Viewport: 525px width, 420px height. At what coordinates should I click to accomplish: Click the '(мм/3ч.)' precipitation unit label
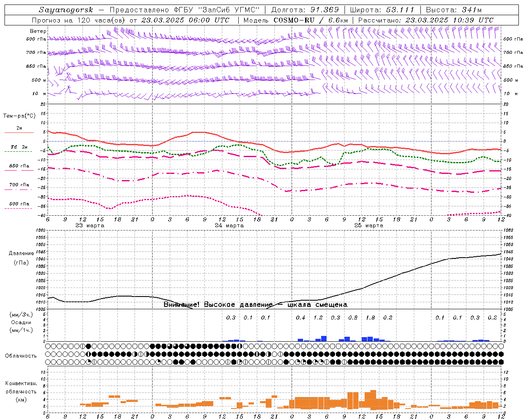21,315
